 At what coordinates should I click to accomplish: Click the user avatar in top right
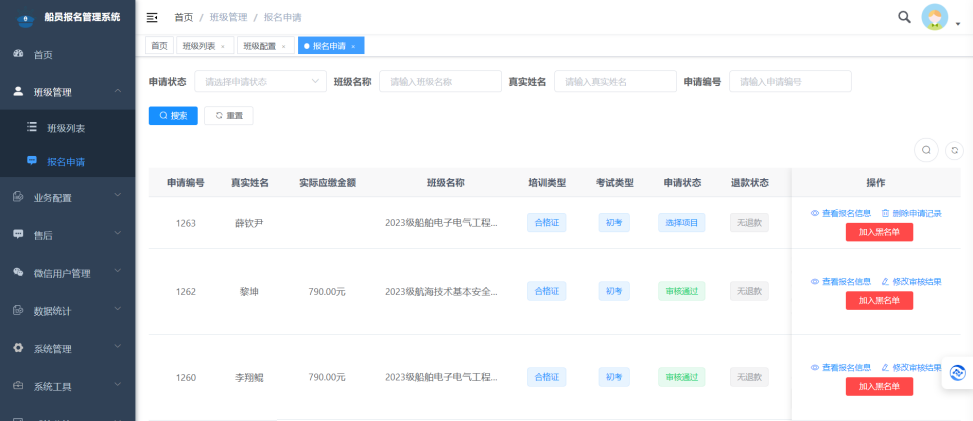(934, 17)
